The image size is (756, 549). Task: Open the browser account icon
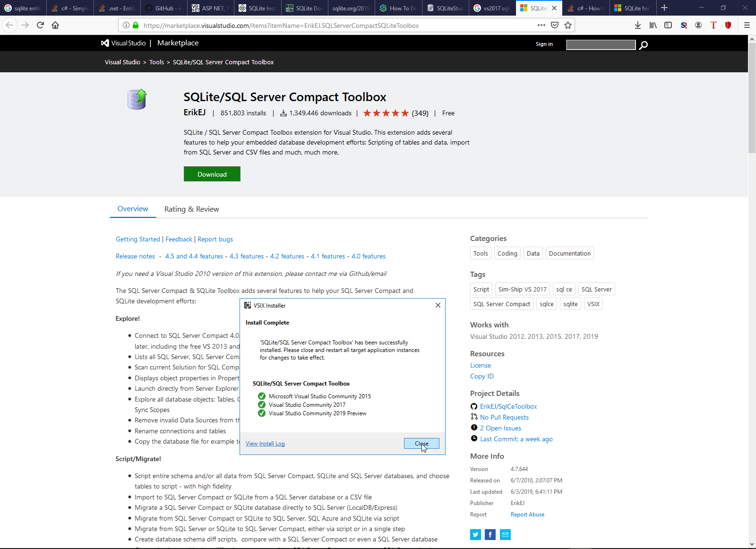pos(698,25)
